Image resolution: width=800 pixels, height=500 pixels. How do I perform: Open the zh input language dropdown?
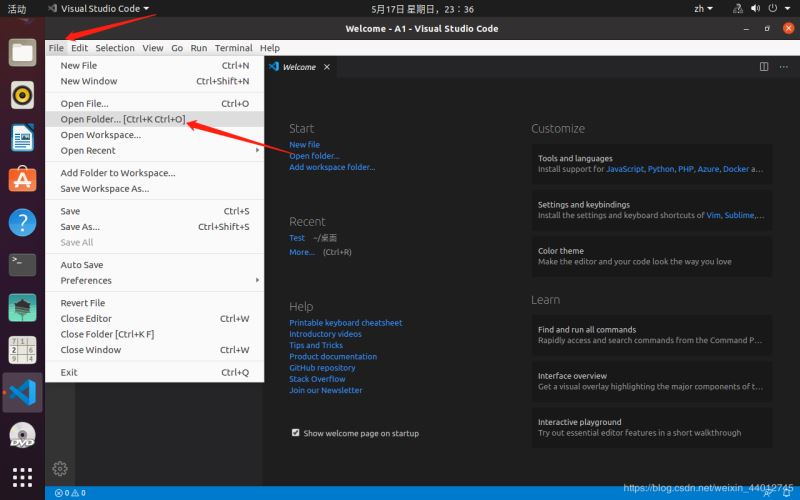(x=703, y=9)
